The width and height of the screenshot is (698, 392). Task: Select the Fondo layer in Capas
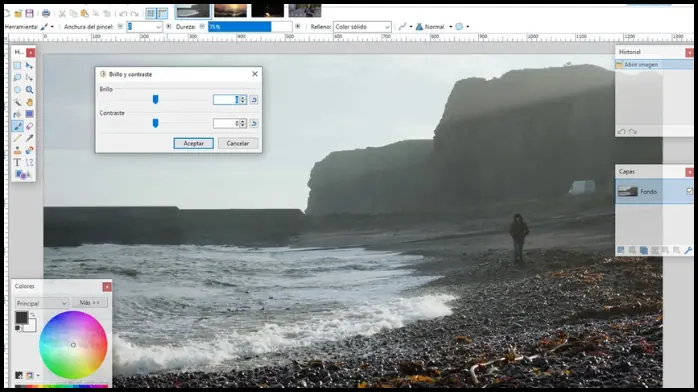coord(654,191)
